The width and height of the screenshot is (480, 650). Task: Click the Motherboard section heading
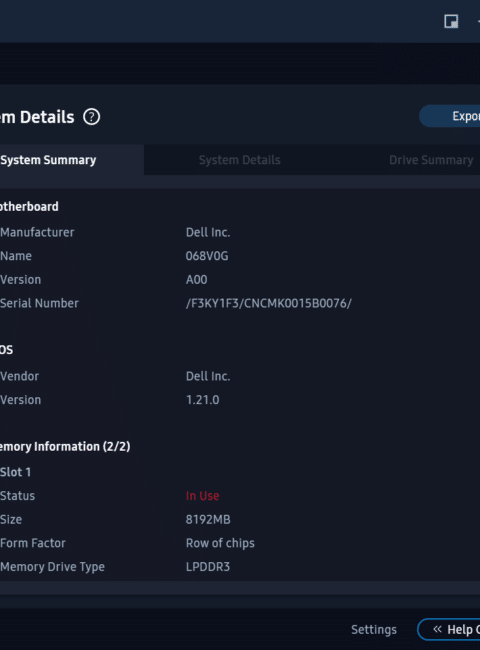[x=29, y=206]
